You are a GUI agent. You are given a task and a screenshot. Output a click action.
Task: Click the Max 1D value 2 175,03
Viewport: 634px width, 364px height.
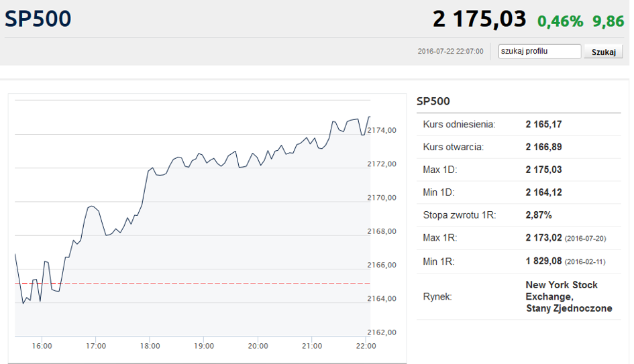tap(543, 170)
